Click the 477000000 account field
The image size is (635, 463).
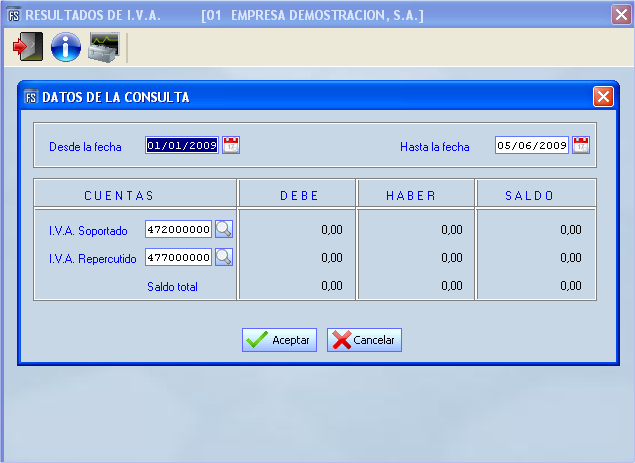(178, 257)
